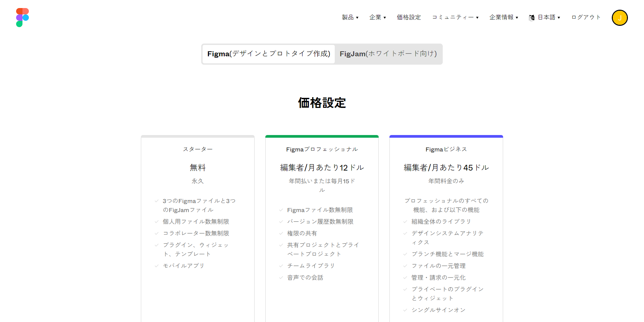This screenshot has height=322, width=644.
Task: Click the 編集者/月あたり45ドル price
Action: pyautogui.click(x=446, y=168)
